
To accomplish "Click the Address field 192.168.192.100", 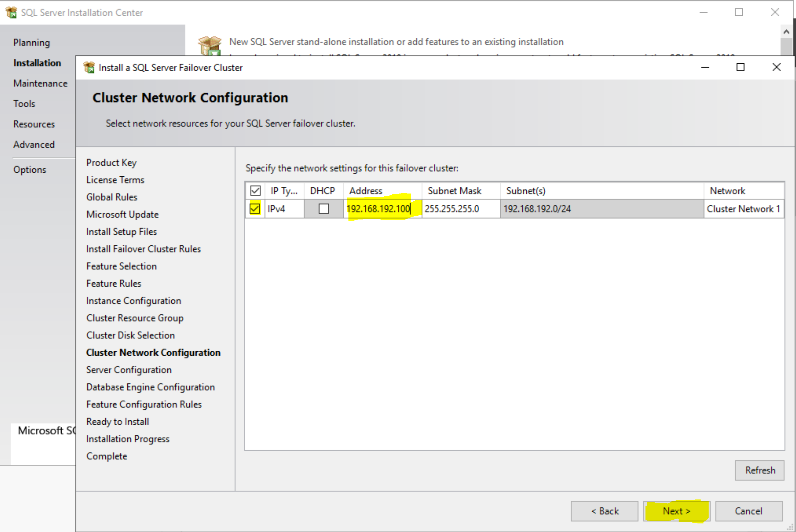I will [382, 209].
